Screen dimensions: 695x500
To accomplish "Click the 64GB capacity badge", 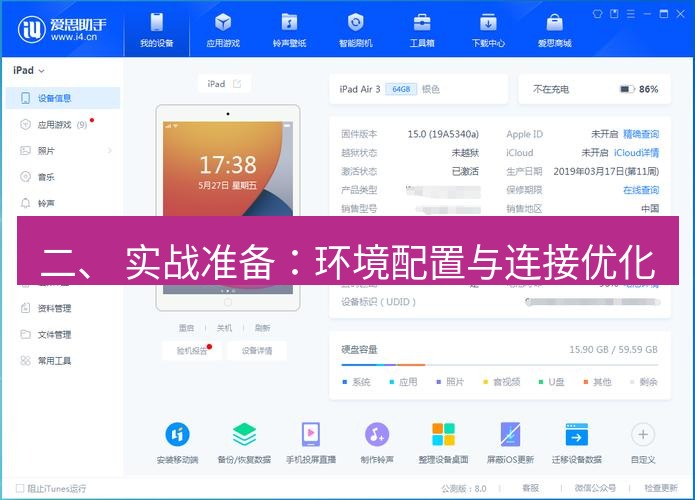I will tap(401, 89).
